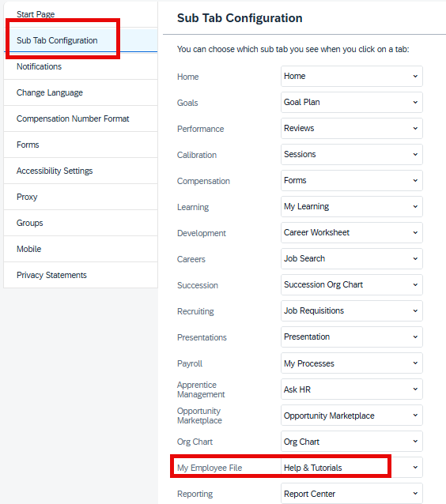Go to Change Language settings
Image resolution: width=446 pixels, height=504 pixels.
81,92
